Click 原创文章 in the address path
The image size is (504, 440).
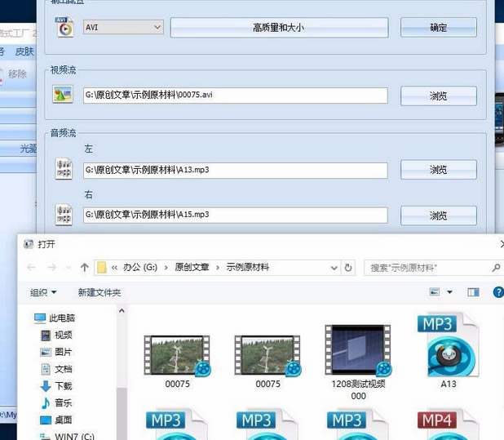point(192,267)
